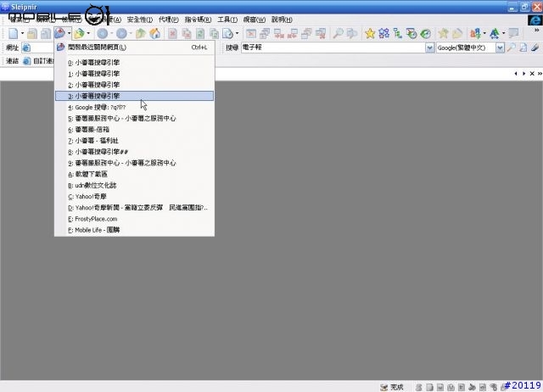Click the blue favorites group icon
Image resolution: width=543 pixels, height=392 pixels.
[x=383, y=34]
